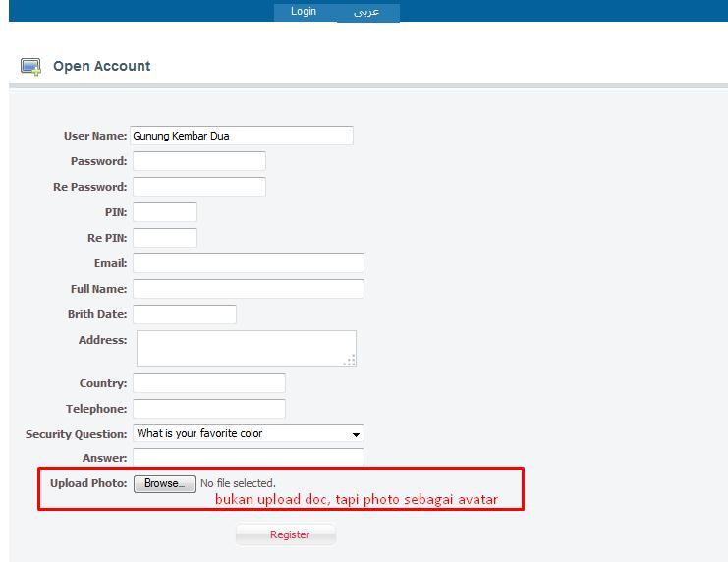
Task: Focus the Telephone input field
Action: 209,409
